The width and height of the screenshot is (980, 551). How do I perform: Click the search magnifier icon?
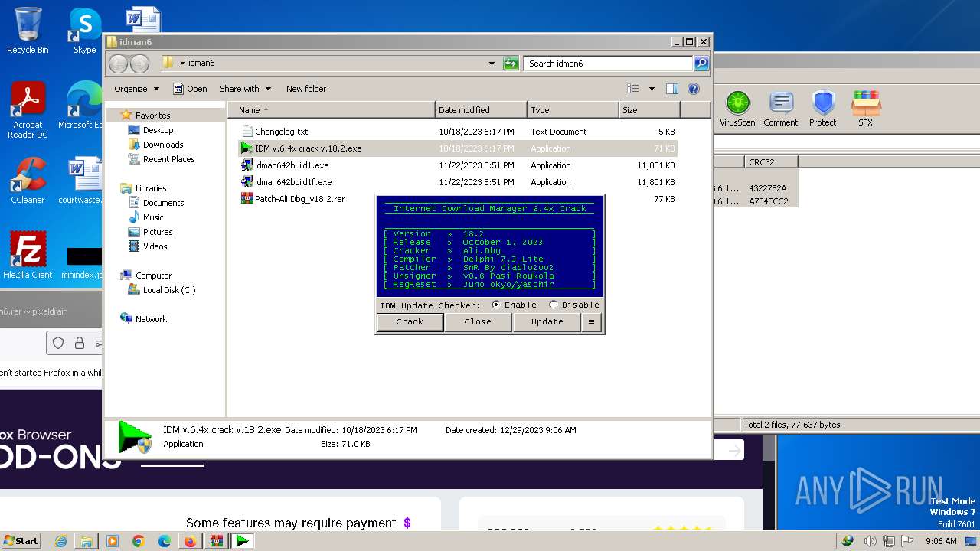[x=701, y=64]
